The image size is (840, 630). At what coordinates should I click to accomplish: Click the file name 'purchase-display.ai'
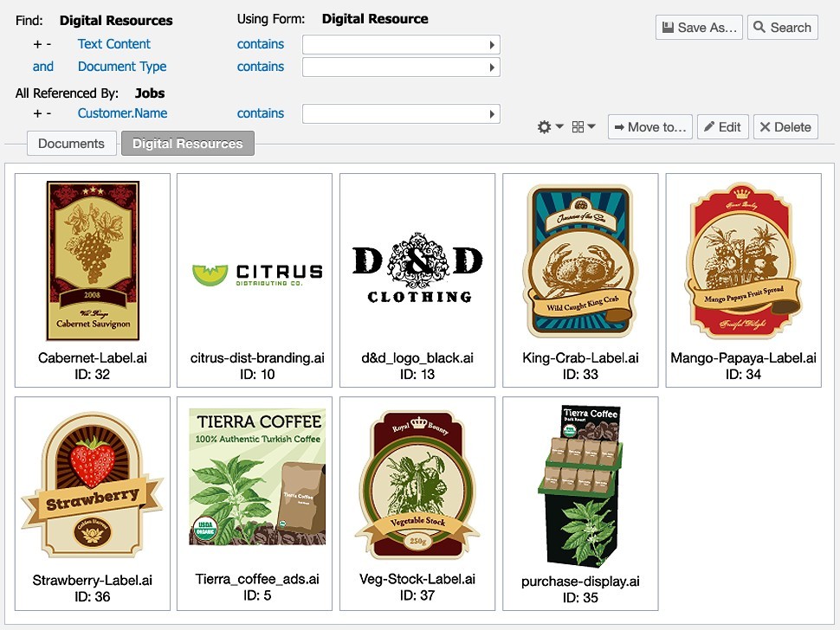coord(580,582)
